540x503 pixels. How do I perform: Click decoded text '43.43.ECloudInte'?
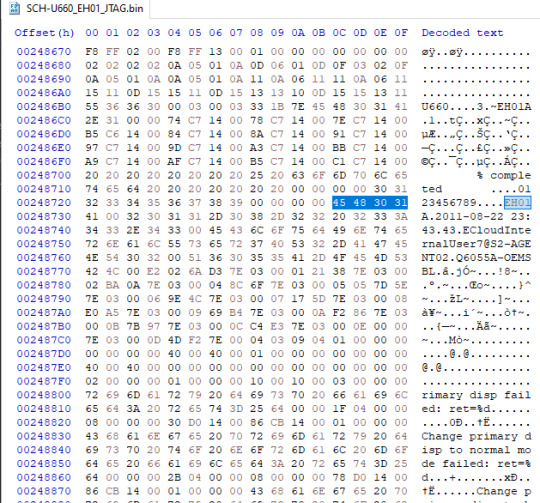point(476,230)
